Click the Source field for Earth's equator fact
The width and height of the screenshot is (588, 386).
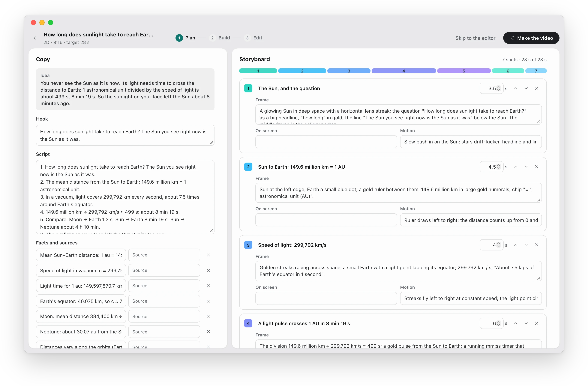164,301
